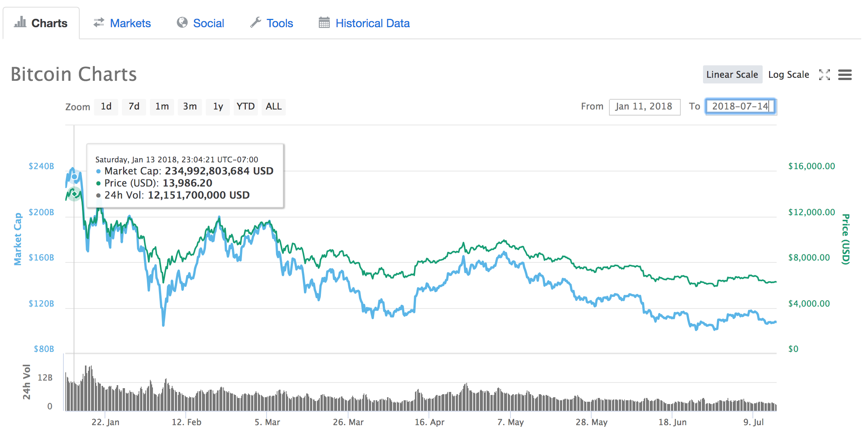Click the $12,000.00 price label
This screenshot has height=438, width=868.
[x=812, y=212]
